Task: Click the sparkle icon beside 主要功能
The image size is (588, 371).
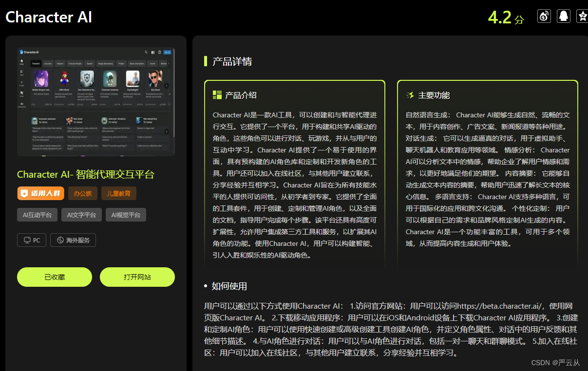Action: (410, 95)
